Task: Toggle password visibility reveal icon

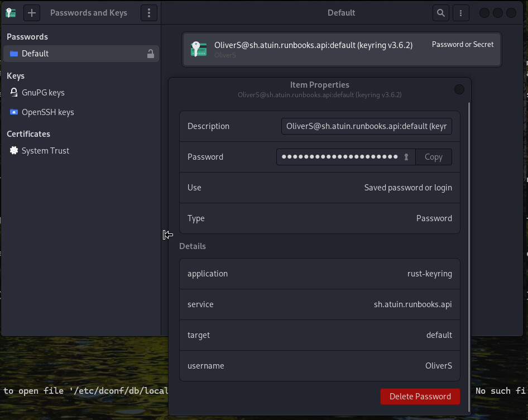Action: pos(406,157)
